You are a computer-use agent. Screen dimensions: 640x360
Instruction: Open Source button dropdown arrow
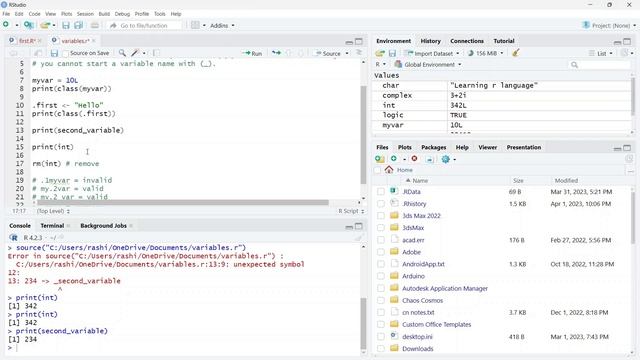point(347,53)
